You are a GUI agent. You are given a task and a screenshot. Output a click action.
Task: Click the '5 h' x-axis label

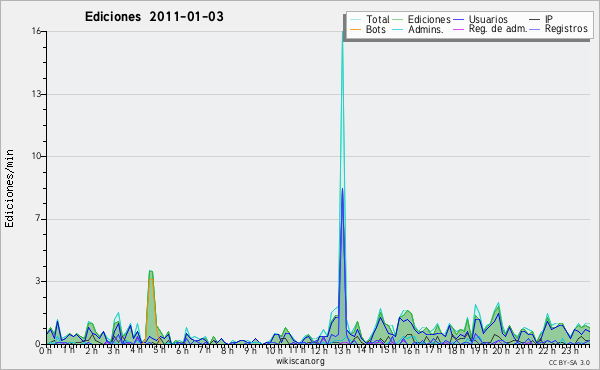pyautogui.click(x=160, y=350)
